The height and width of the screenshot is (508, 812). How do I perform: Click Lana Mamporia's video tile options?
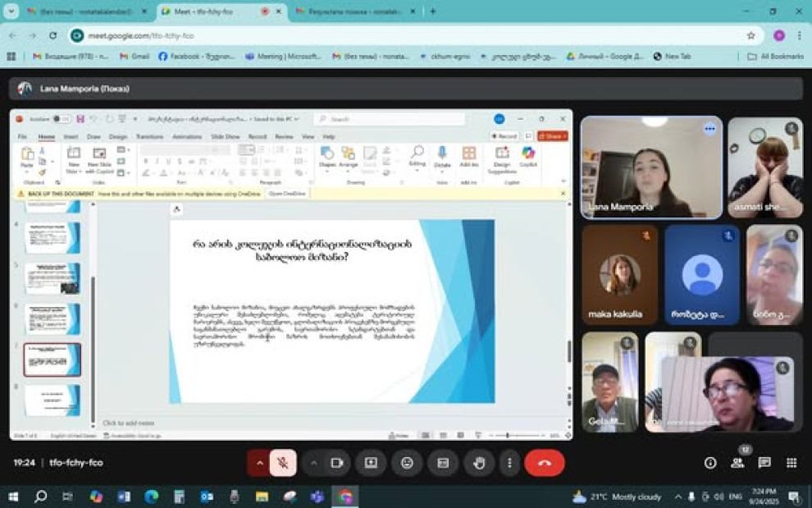pos(709,129)
